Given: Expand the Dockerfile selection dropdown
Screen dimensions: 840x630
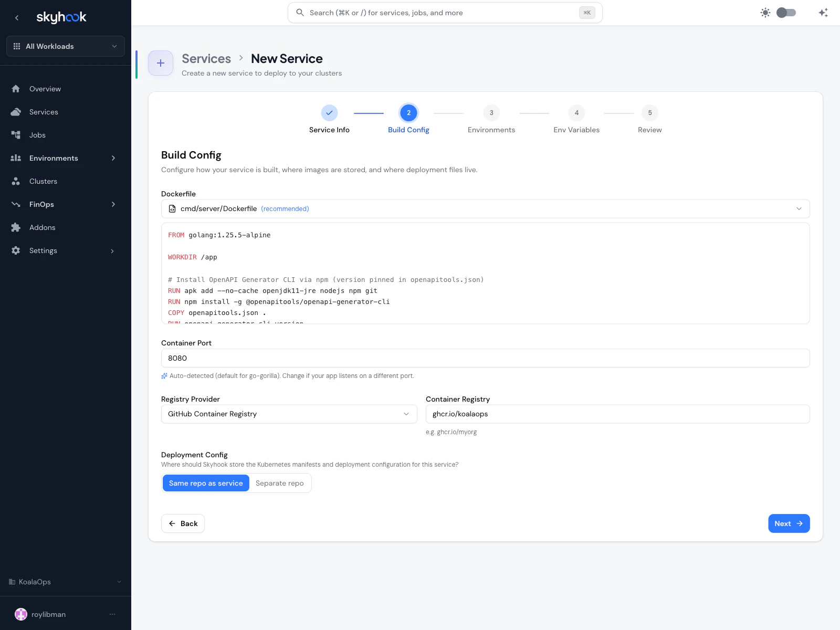Looking at the screenshot, I should point(799,208).
